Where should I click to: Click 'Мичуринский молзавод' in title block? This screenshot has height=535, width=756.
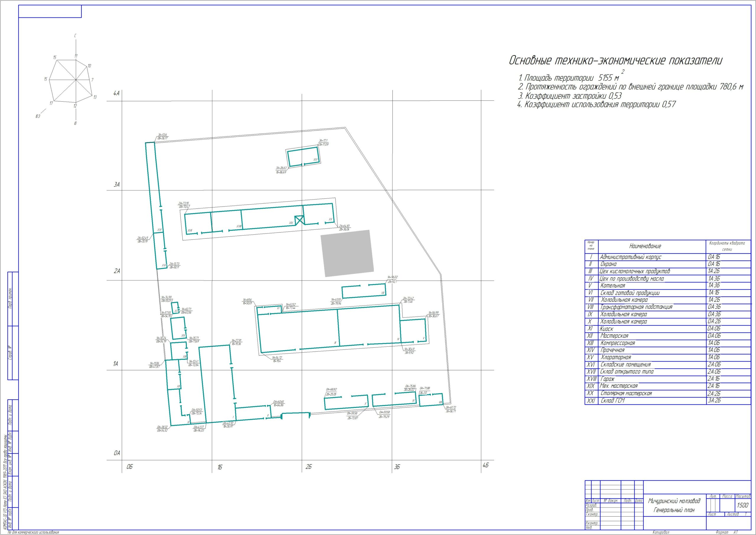pyautogui.click(x=674, y=501)
